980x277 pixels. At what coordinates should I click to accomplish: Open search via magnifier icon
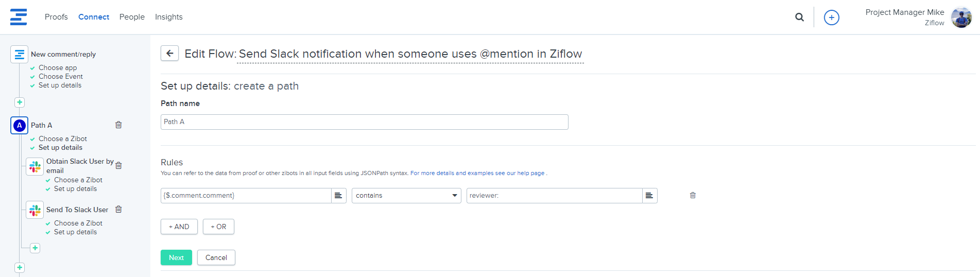coord(799,17)
